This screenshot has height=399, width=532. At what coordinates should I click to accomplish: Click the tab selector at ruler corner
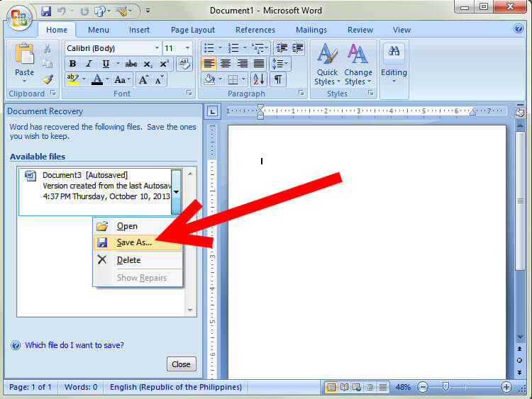(212, 111)
